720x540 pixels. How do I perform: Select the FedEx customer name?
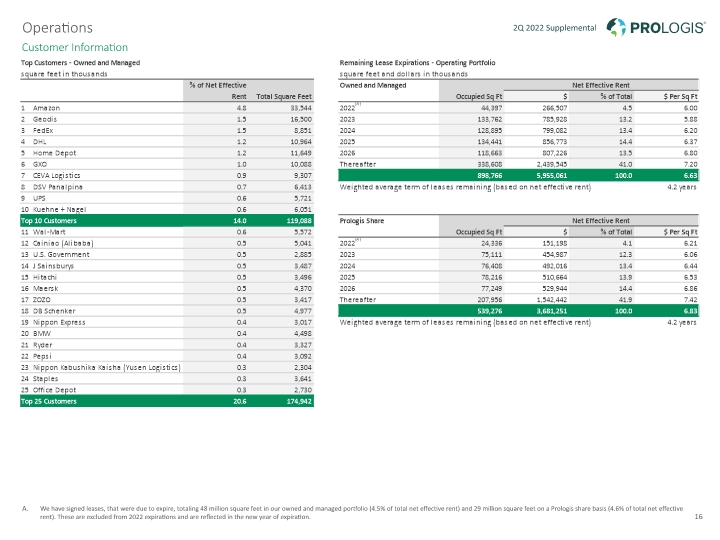pos(43,130)
